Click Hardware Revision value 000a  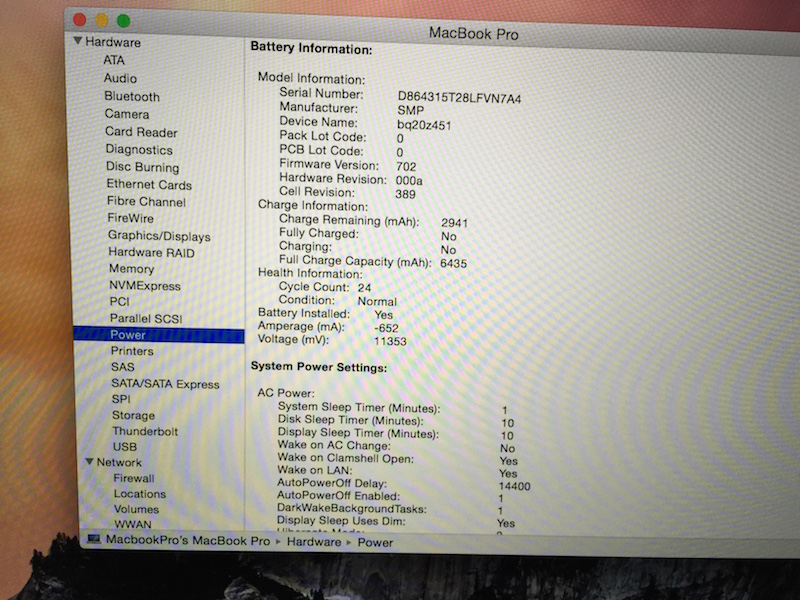[409, 181]
